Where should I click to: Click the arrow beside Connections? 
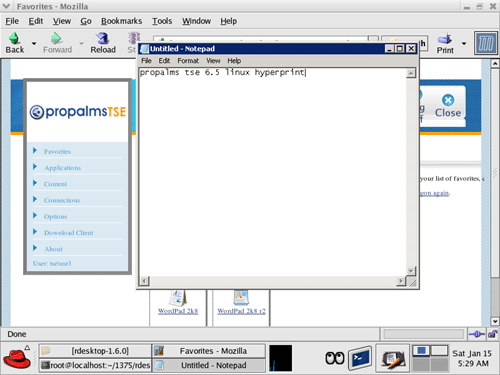[35, 199]
